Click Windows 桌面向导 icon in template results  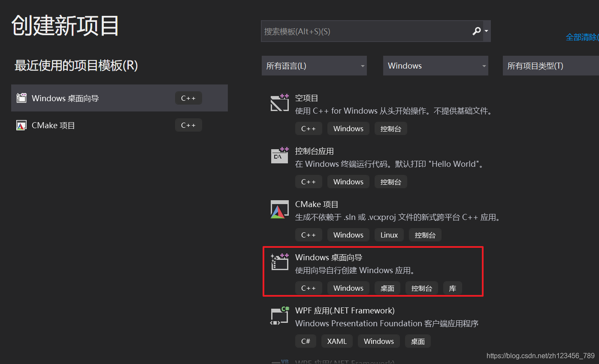pos(280,262)
